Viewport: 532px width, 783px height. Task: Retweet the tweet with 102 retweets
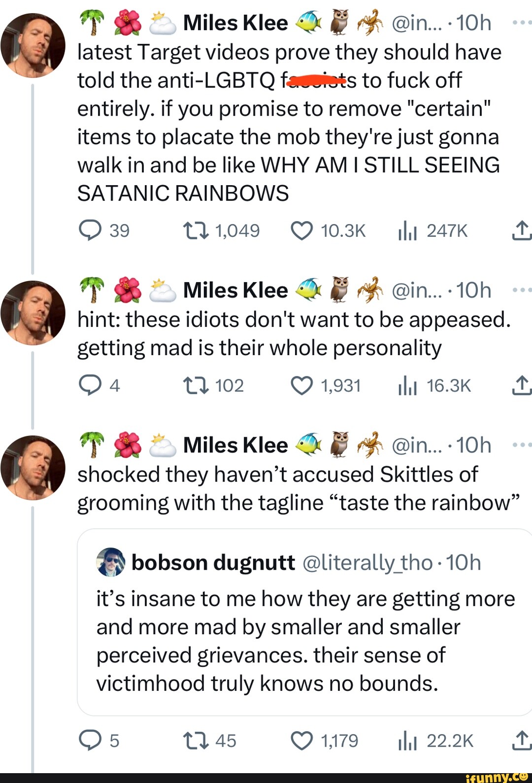(196, 386)
